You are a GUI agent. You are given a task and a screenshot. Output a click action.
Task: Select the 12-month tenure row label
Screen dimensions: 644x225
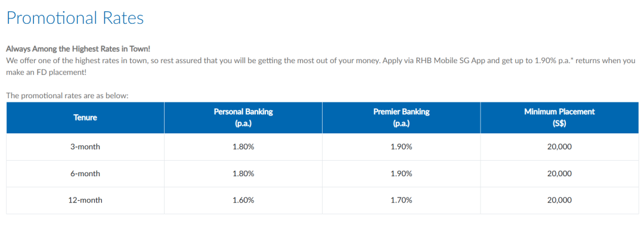85,201
